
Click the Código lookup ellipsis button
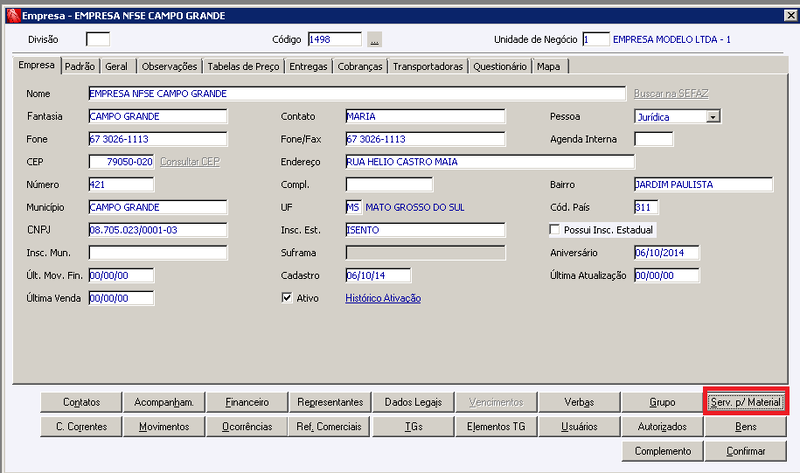pos(374,39)
